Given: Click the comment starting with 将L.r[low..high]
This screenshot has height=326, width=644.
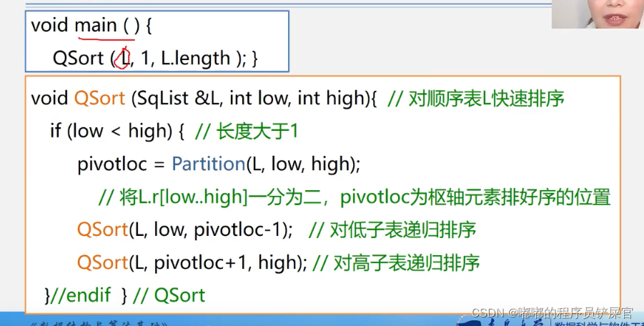Looking at the screenshot, I should click(354, 197).
